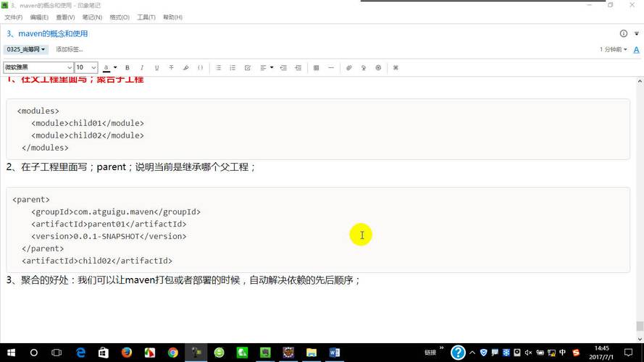
Task: Launch Microsoft Edge from the taskbar
Action: (x=80, y=353)
